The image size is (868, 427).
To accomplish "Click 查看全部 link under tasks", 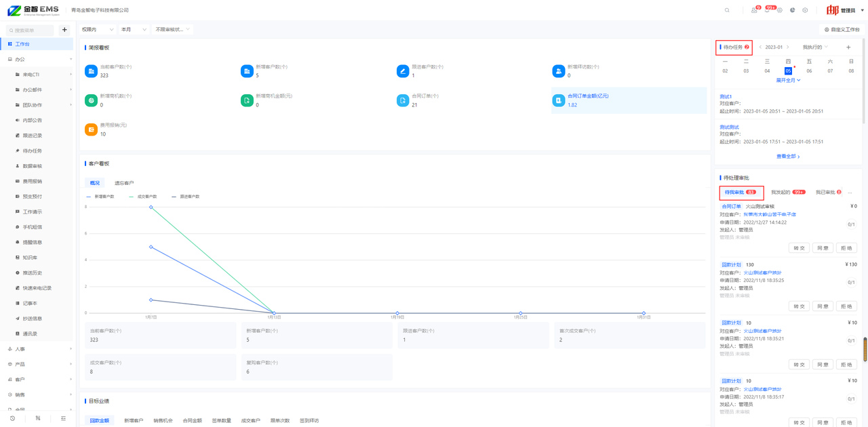I will [x=788, y=157].
